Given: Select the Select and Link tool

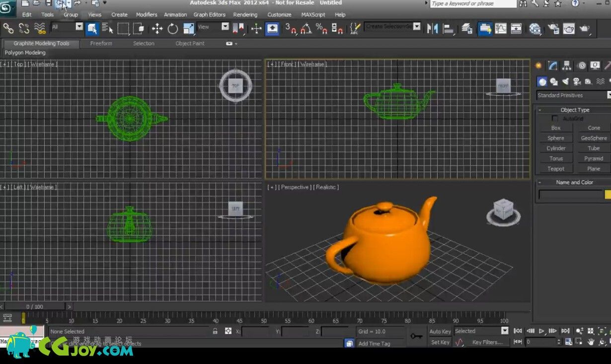Looking at the screenshot, I should 8,28.
